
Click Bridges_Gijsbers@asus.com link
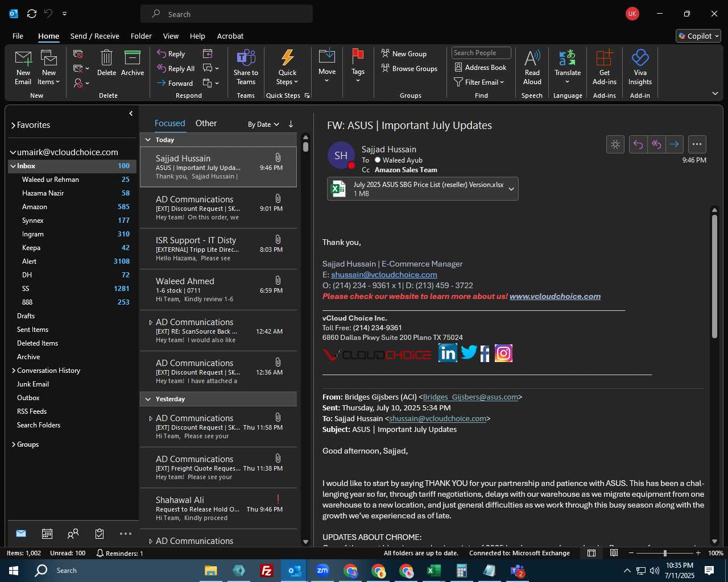tap(470, 397)
